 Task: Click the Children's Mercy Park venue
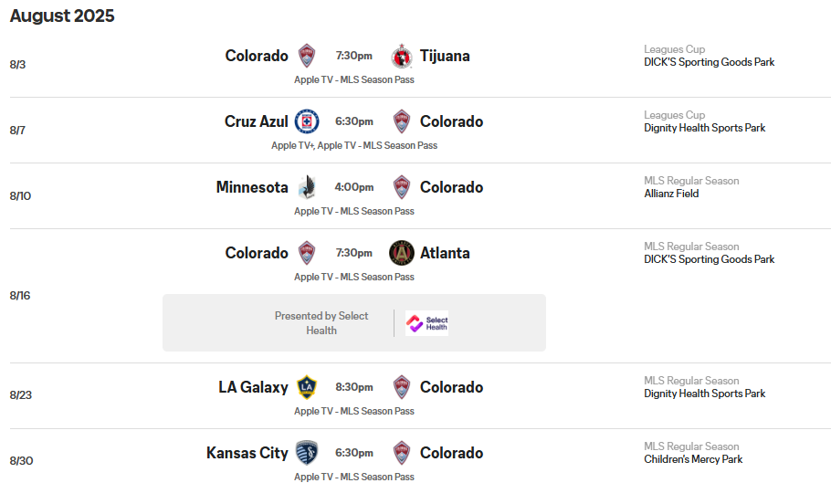693,459
